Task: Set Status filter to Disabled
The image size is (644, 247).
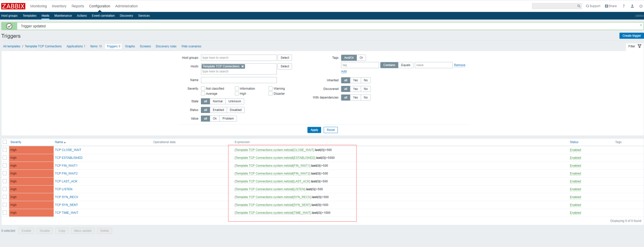Action: 236,110
